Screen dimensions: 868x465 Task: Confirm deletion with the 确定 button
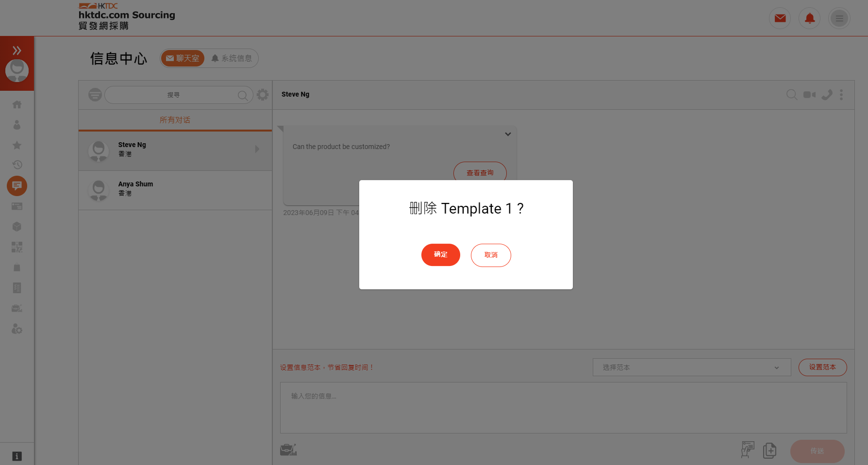(440, 255)
